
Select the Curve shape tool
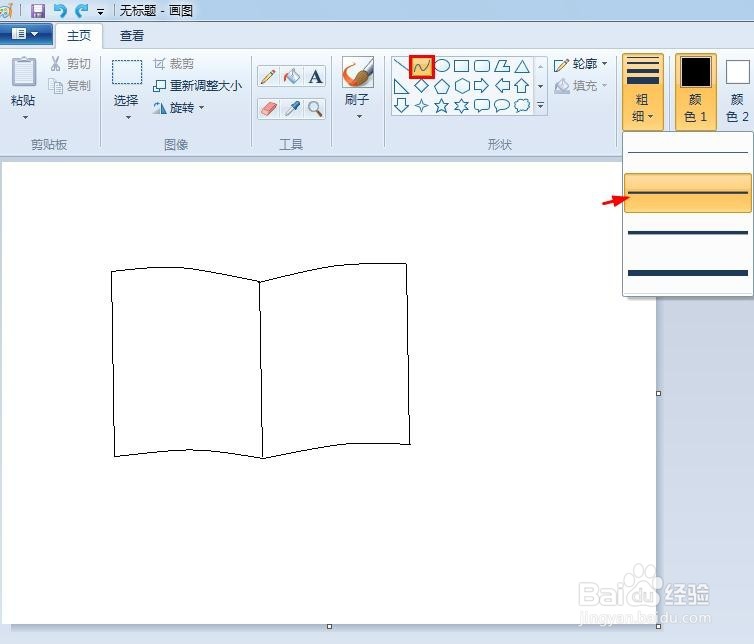click(422, 66)
